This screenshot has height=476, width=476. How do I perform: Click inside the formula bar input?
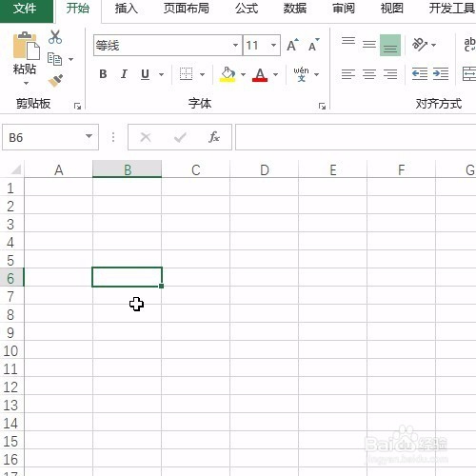355,137
